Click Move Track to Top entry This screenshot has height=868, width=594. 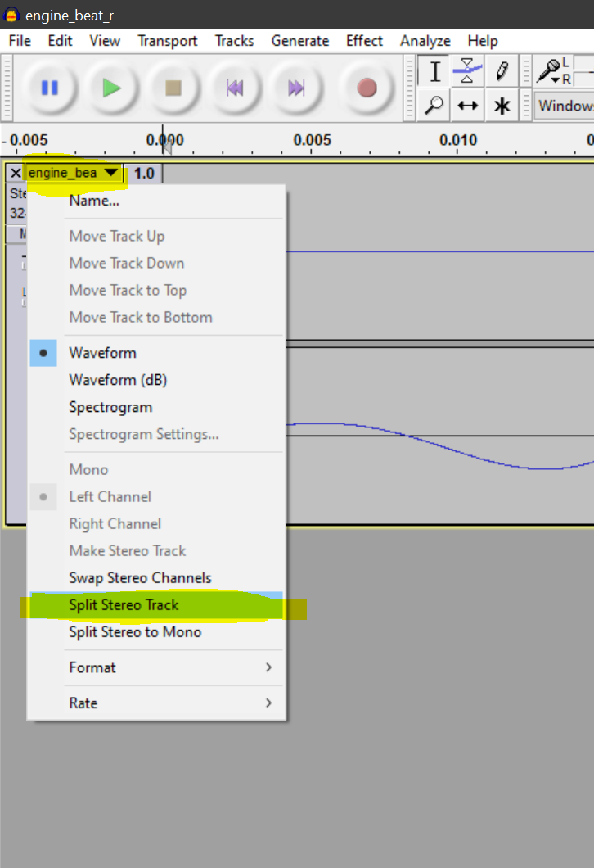pyautogui.click(x=156, y=291)
